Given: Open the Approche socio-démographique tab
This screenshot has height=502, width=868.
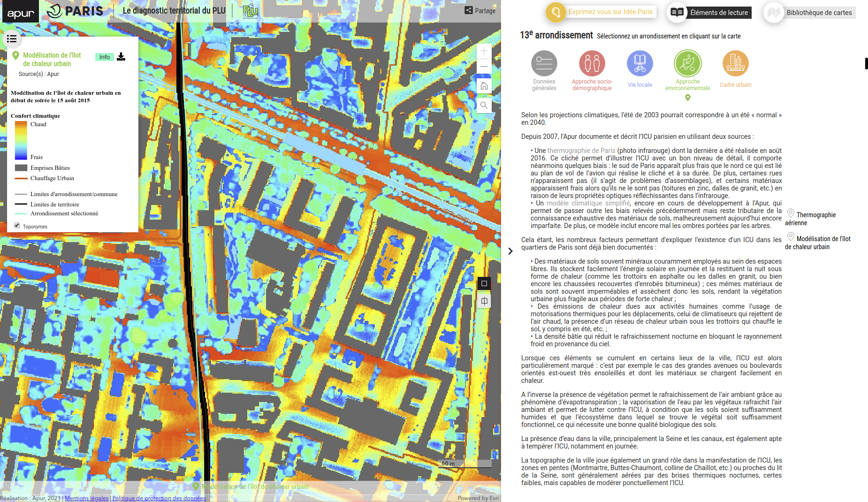Looking at the screenshot, I should click(592, 64).
